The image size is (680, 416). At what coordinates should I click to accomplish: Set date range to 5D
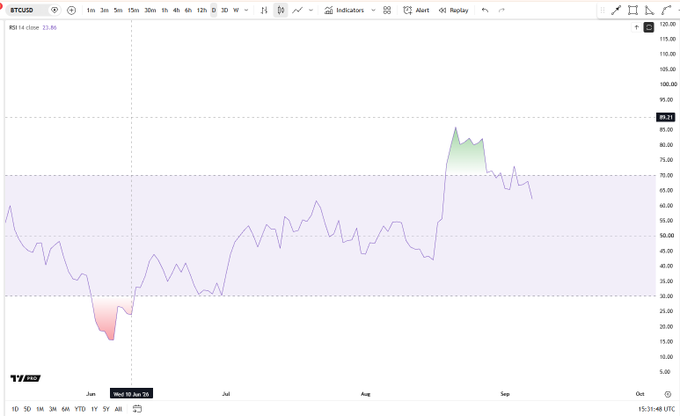coord(27,409)
